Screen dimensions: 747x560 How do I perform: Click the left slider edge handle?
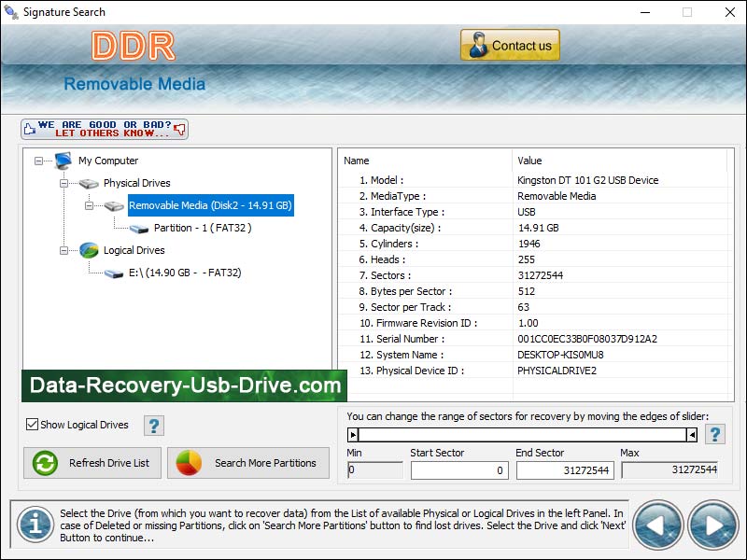(x=353, y=434)
